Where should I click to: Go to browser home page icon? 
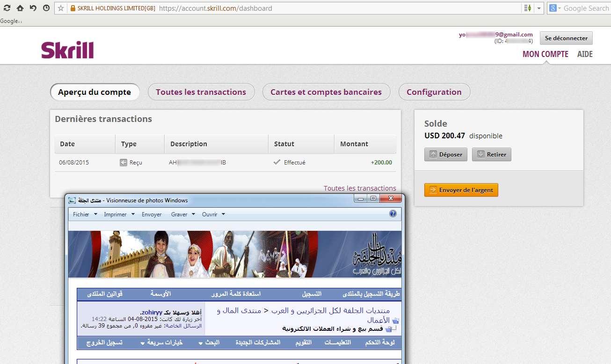click(20, 8)
